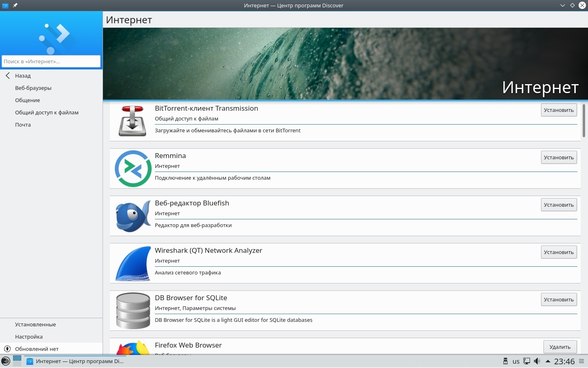The width and height of the screenshot is (588, 368).
Task: Open Настройка section
Action: 51,337
